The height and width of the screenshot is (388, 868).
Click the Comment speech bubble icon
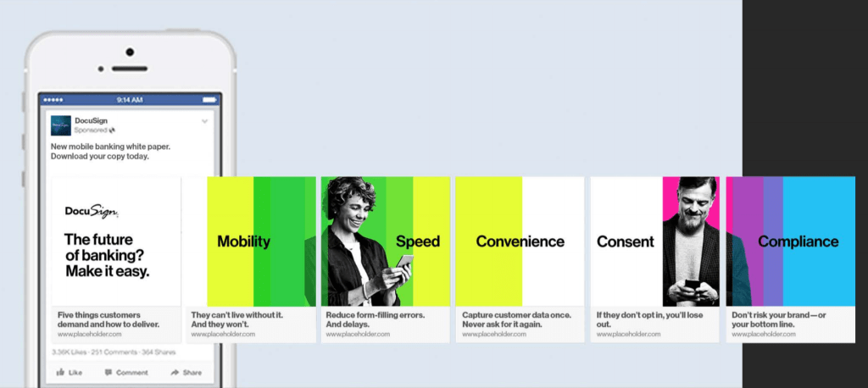pos(109,372)
